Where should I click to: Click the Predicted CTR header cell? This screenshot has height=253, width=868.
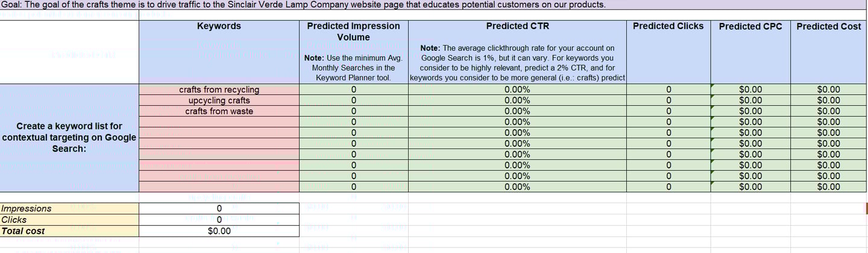(x=517, y=27)
